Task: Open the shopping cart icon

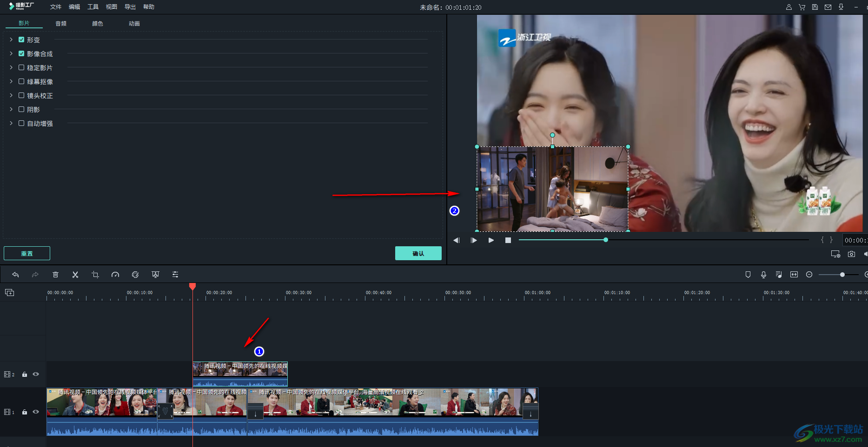Action: [802, 7]
